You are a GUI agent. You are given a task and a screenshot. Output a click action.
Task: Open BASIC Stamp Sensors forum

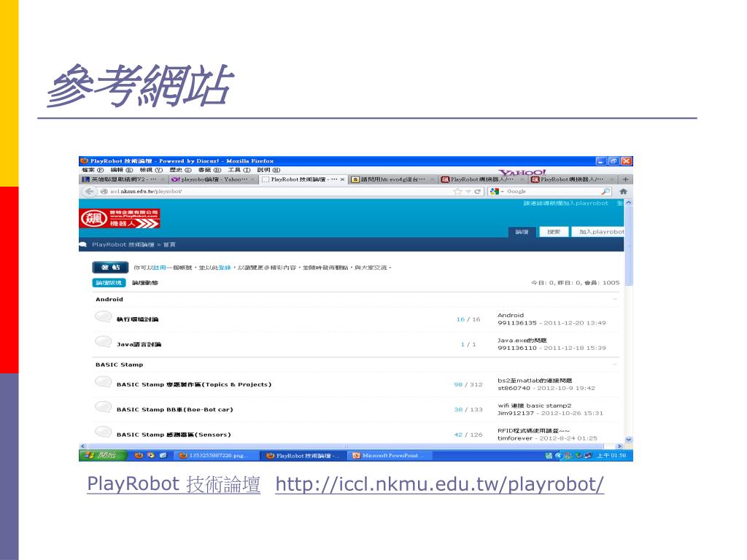[174, 435]
